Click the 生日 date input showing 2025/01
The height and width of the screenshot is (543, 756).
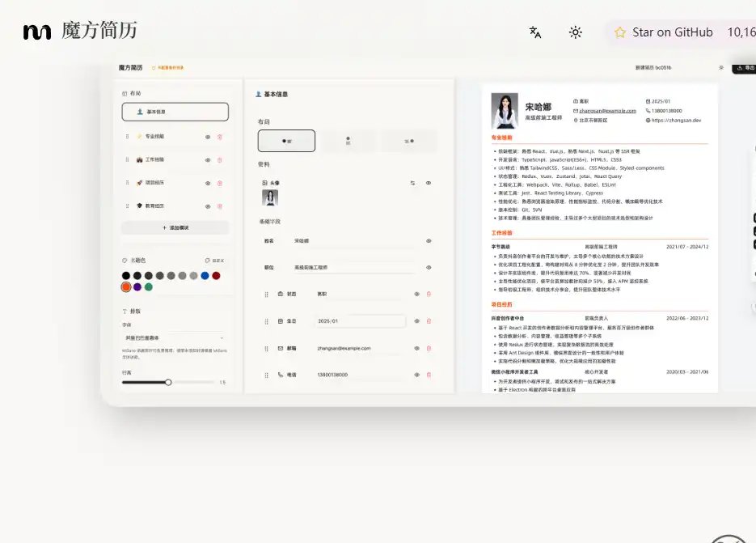tap(360, 321)
